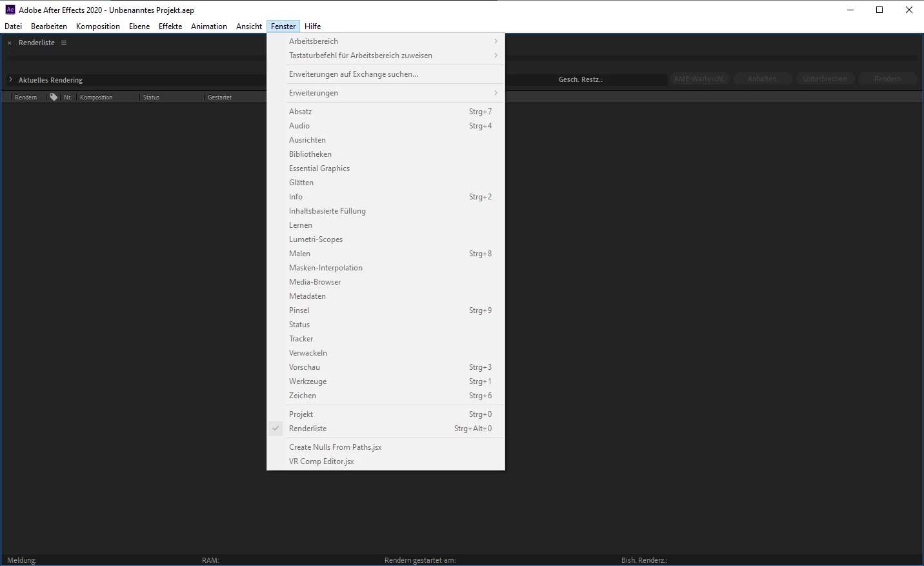924x566 pixels.
Task: Open the Lernen panel
Action: (x=386, y=225)
